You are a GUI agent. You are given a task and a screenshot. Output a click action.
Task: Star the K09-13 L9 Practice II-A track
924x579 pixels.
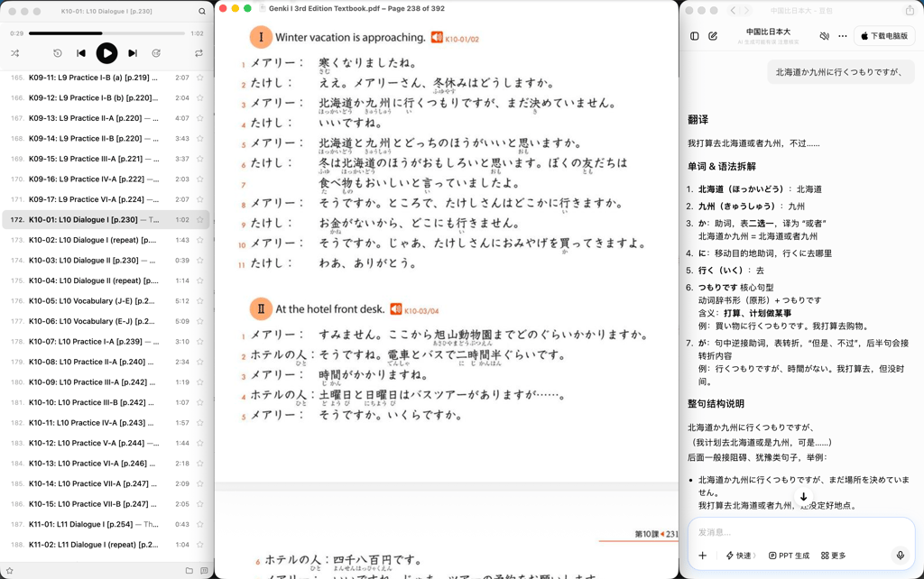[200, 118]
